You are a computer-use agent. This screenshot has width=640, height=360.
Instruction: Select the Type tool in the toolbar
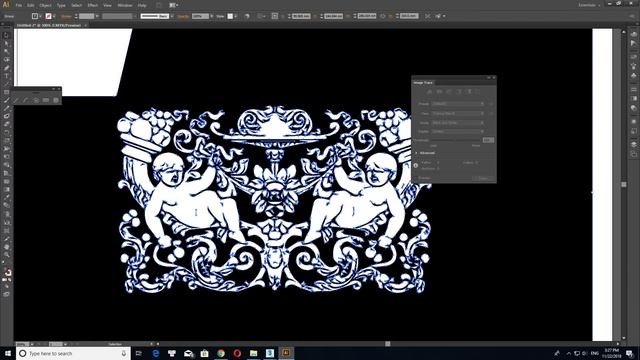[6, 76]
